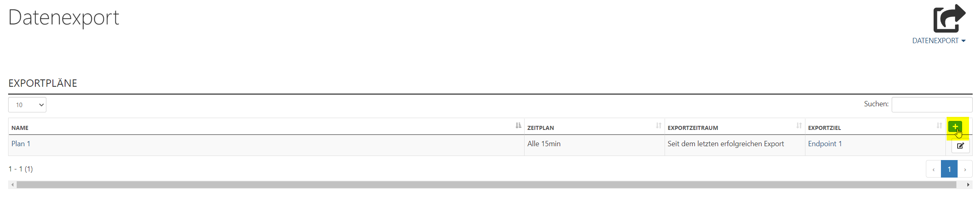980x202 pixels.
Task: Focus the Suchen search field
Action: 932,105
